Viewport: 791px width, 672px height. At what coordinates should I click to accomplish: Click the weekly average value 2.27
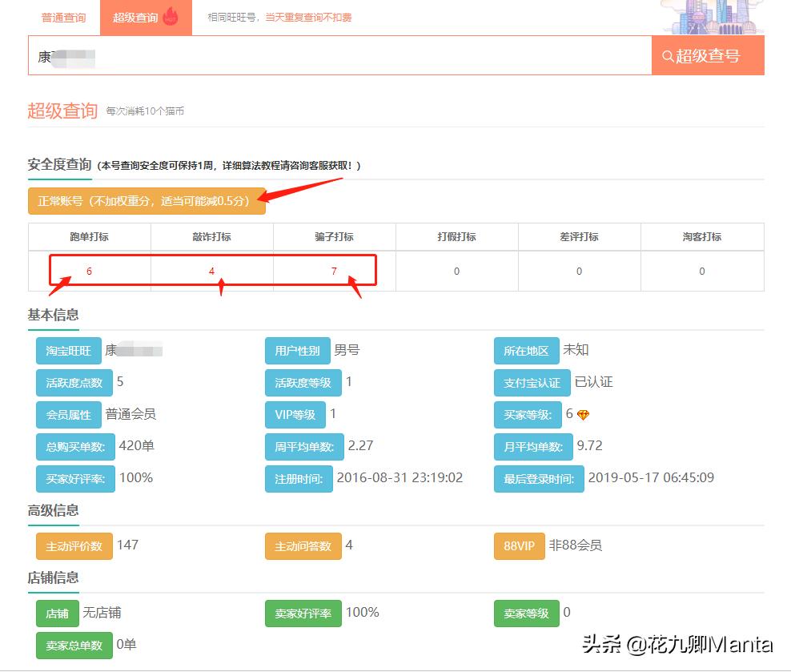361,446
